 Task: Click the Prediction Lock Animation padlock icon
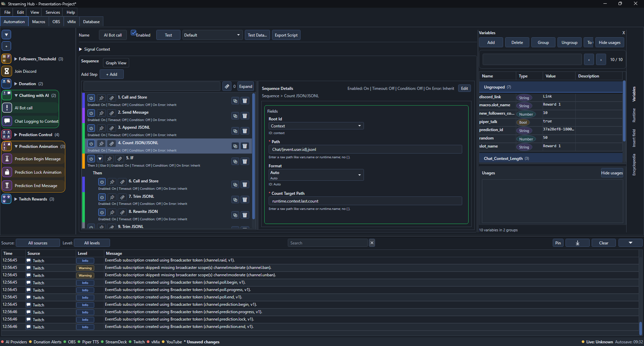click(7, 172)
